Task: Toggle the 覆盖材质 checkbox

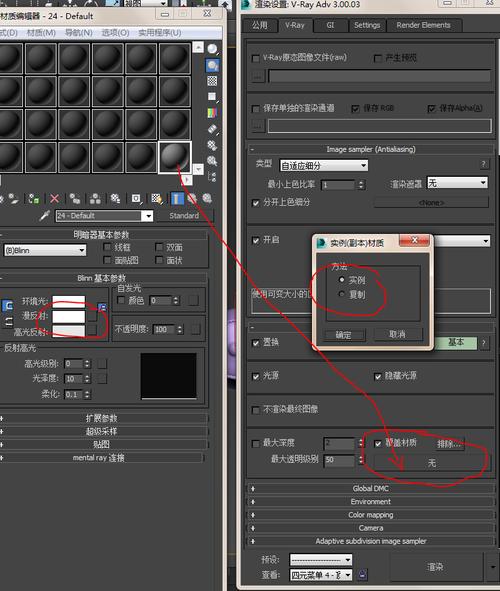Action: coord(378,443)
